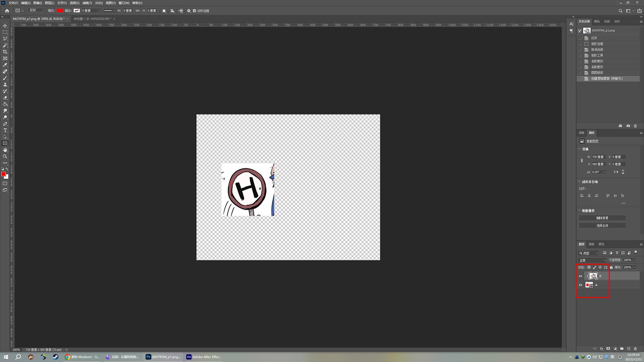
Task: Click the 选择主体 button
Action: coord(602,226)
